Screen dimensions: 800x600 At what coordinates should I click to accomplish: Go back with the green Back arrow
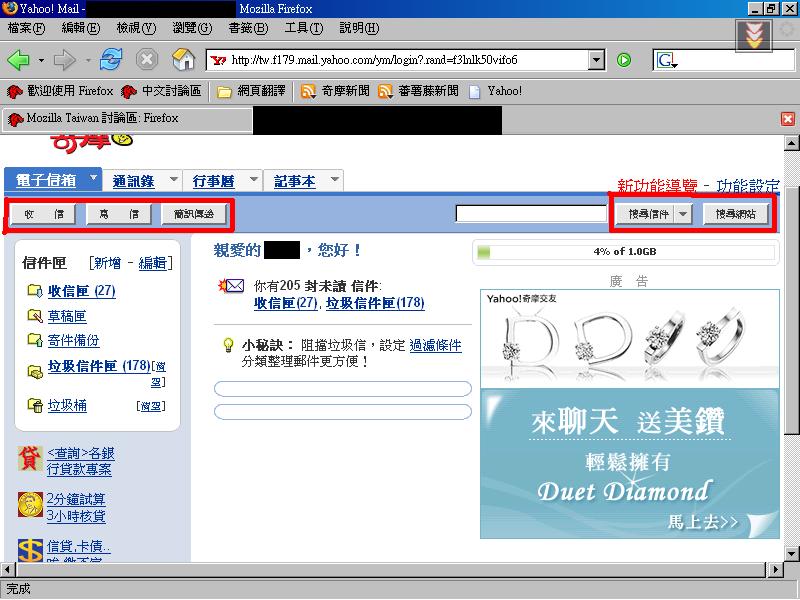pos(19,60)
